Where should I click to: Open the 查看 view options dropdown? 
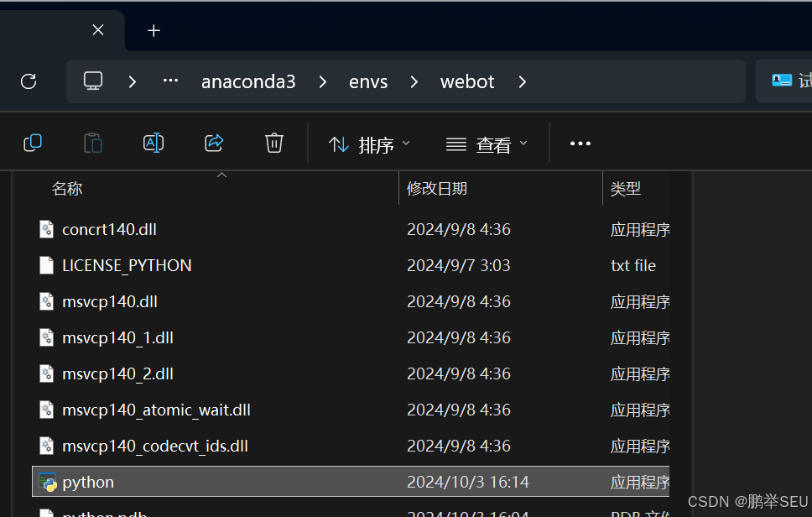[x=487, y=143]
